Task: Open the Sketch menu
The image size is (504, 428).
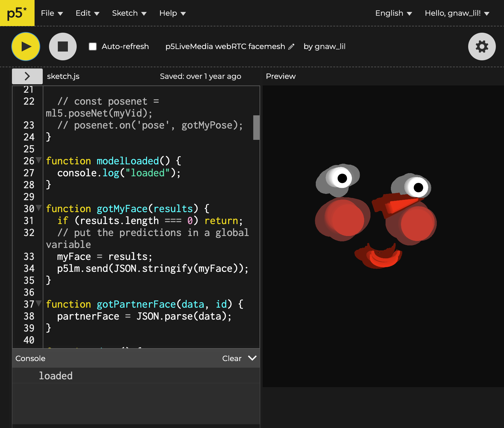Action: pyautogui.click(x=129, y=13)
